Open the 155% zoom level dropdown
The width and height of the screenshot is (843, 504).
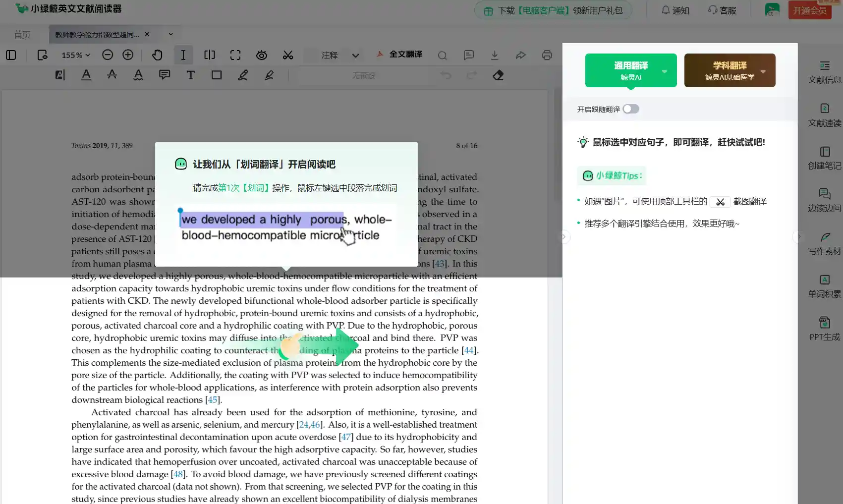point(76,55)
